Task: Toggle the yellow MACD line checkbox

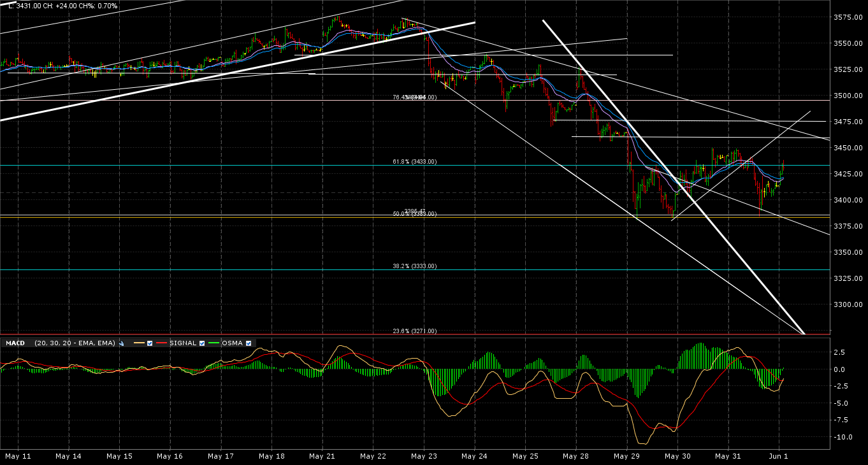Action: tap(149, 343)
